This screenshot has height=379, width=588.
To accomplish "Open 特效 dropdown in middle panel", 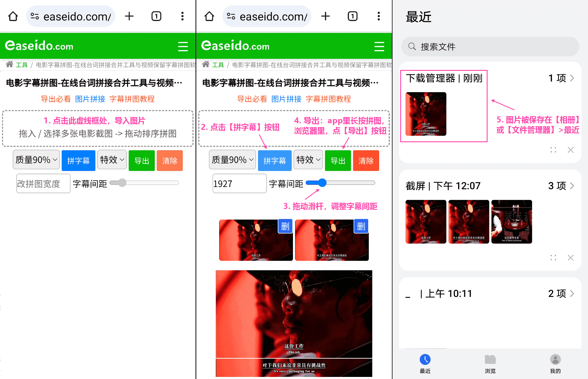I will click(308, 160).
